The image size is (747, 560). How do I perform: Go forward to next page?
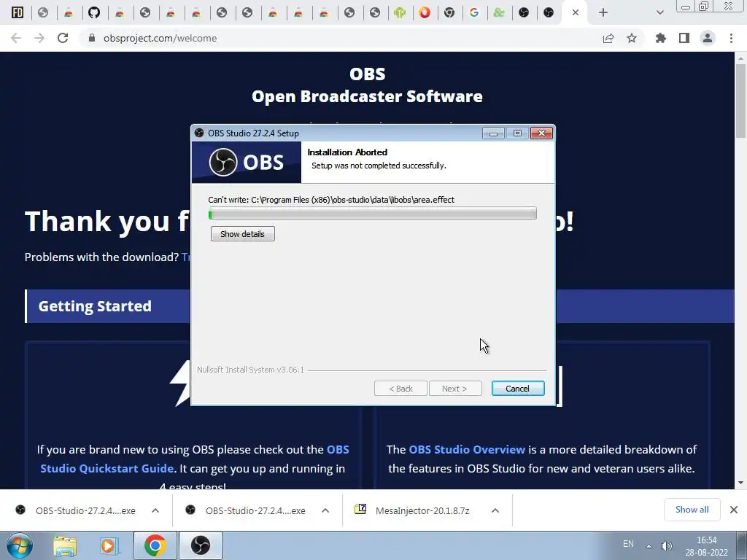pos(39,38)
